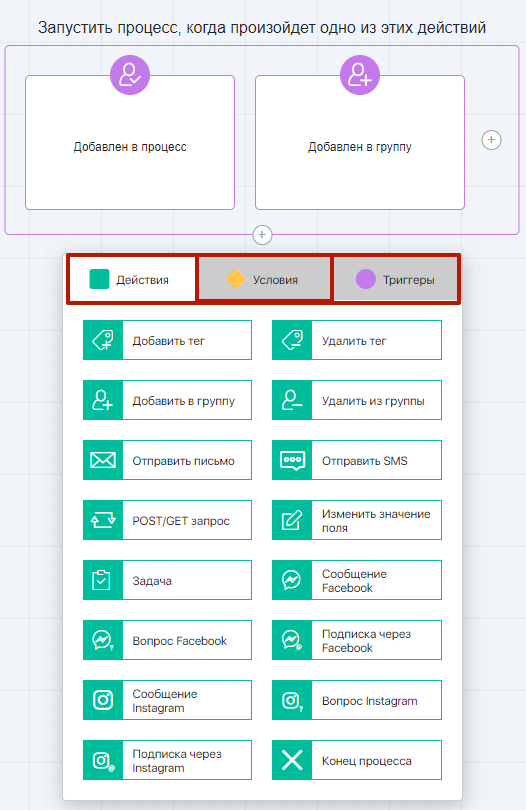Open the Действия tab

132,279
